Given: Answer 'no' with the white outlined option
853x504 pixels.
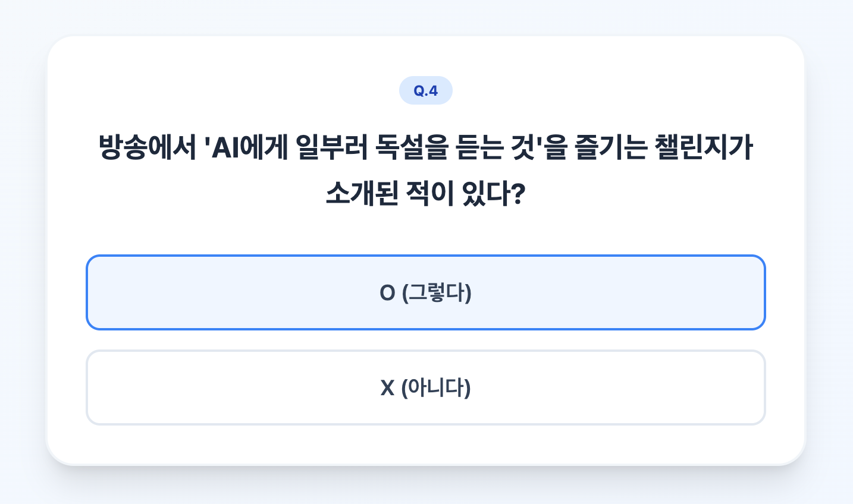Looking at the screenshot, I should 425,388.
